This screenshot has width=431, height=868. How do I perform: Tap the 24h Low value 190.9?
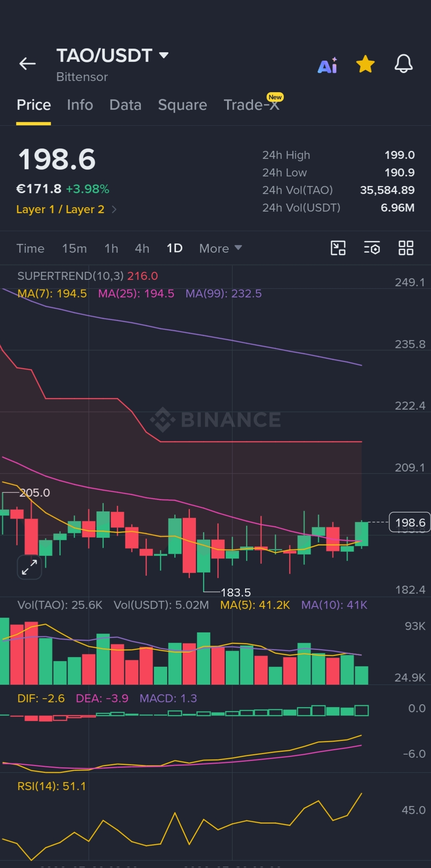click(x=399, y=172)
